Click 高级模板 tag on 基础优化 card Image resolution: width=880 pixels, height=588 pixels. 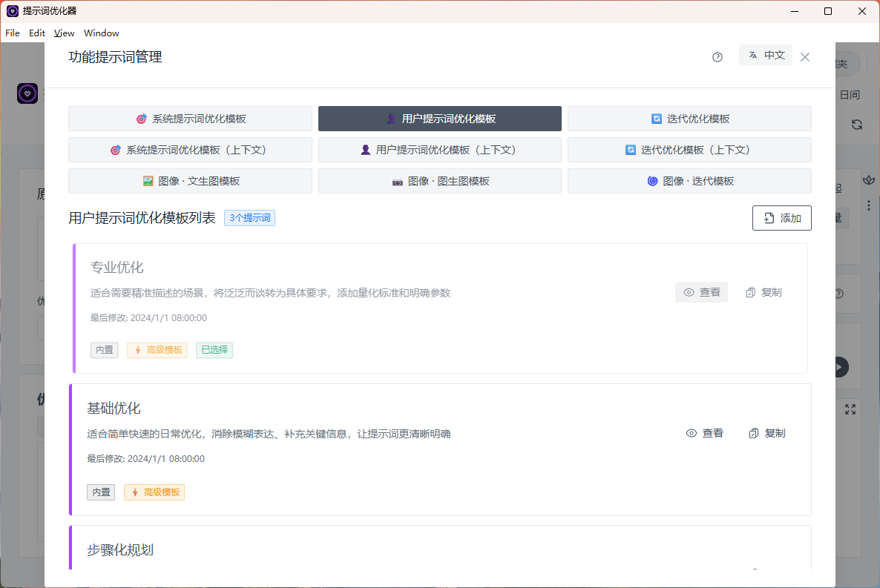154,492
